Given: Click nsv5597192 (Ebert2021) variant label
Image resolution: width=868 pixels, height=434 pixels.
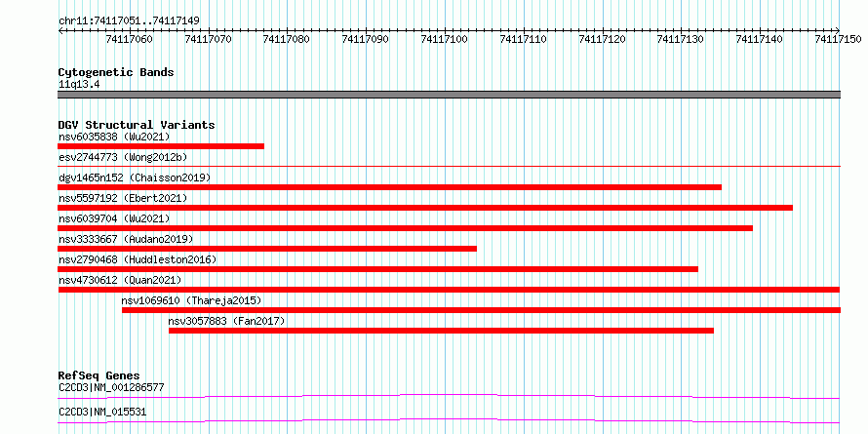Looking at the screenshot, I should pyautogui.click(x=123, y=198).
